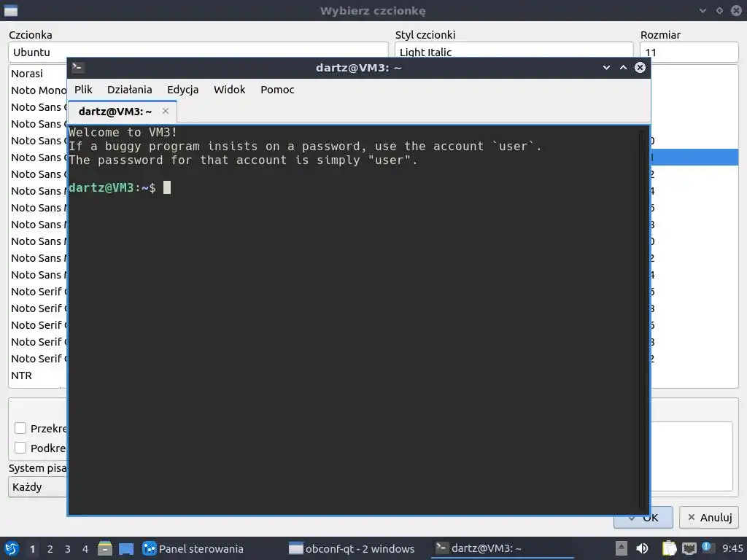Click the Rozmiar size input field
Screen dimensions: 747x560
(689, 52)
